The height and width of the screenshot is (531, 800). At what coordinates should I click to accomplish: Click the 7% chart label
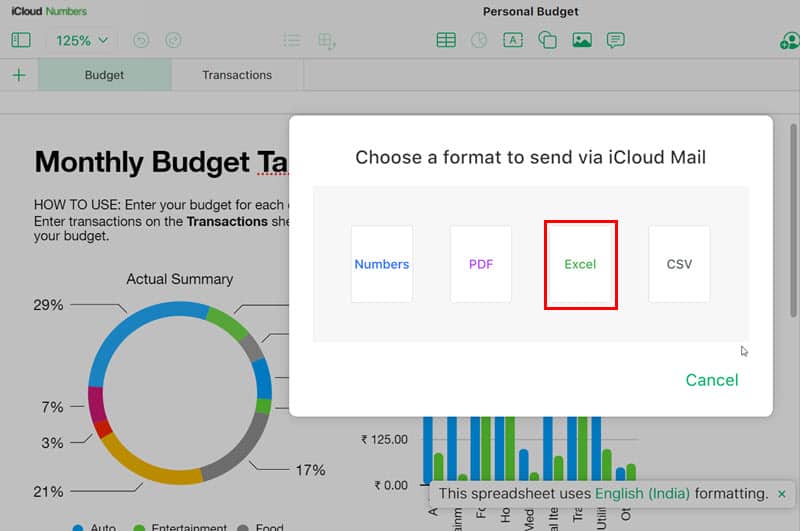pyautogui.click(x=53, y=407)
